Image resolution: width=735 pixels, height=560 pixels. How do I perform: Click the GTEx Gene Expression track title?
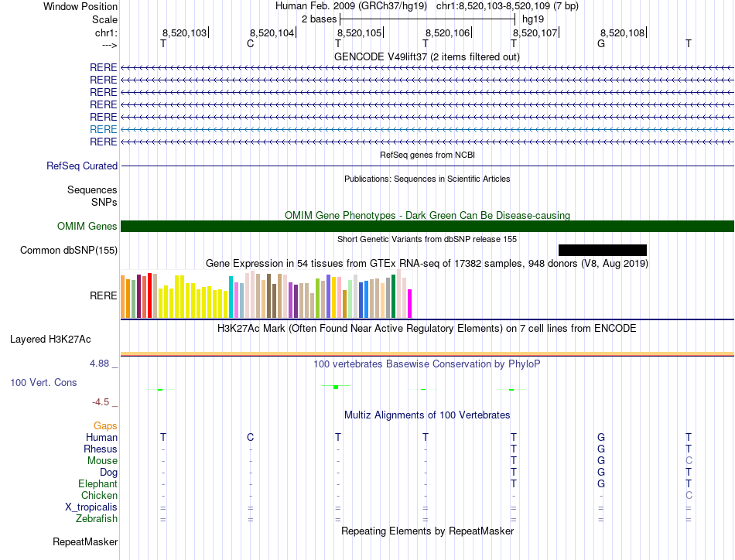coord(427,263)
